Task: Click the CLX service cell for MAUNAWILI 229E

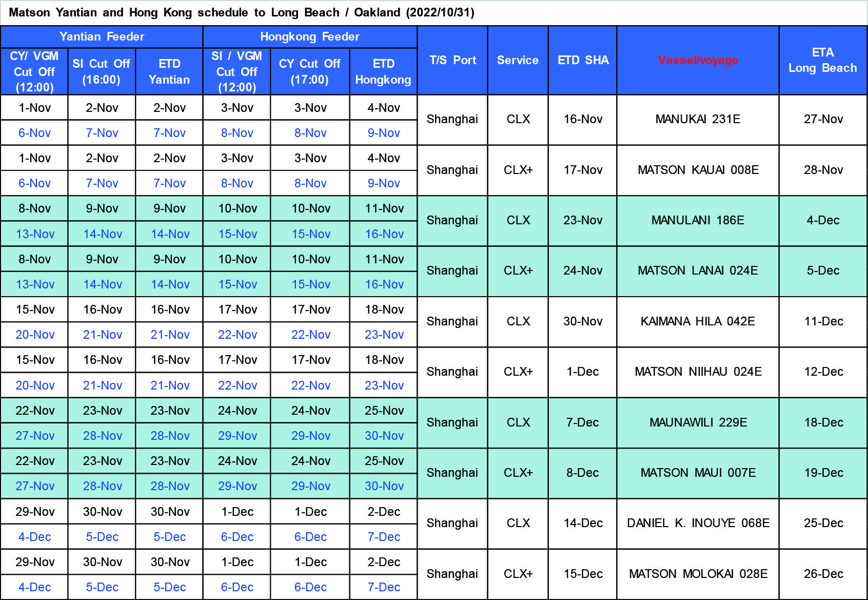Action: 518,423
